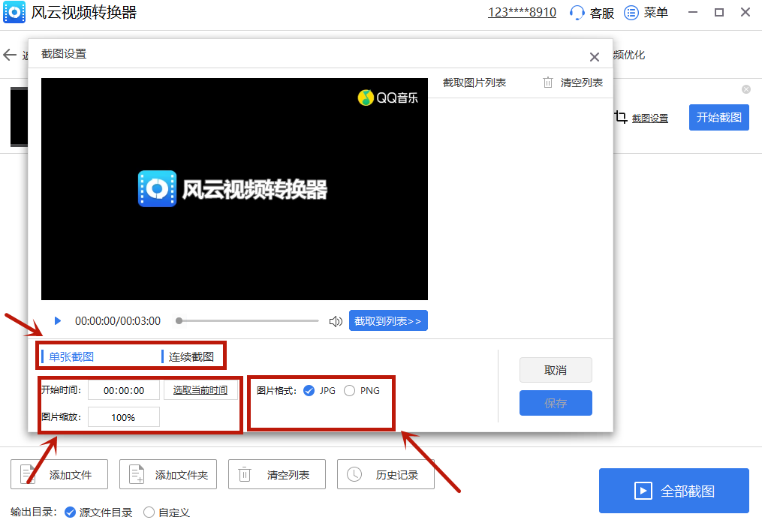Select PNG image format
The height and width of the screenshot is (532, 762).
pos(349,391)
